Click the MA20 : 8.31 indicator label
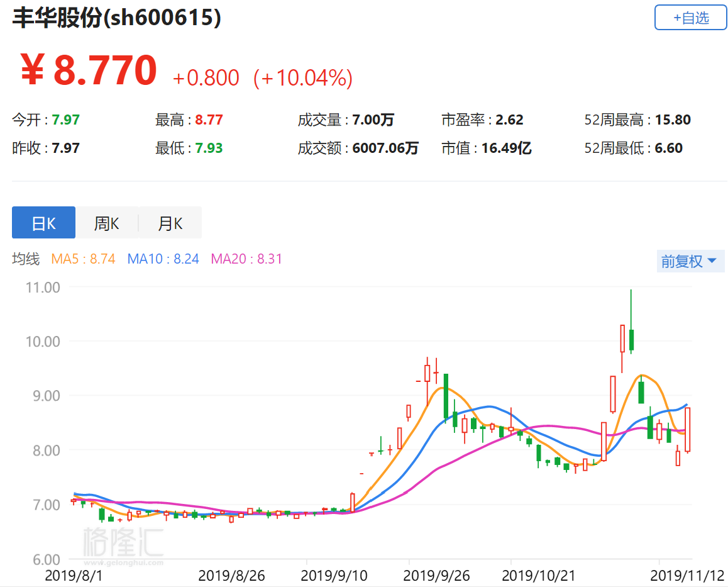Viewport: 728px width, 587px height. [x=246, y=259]
